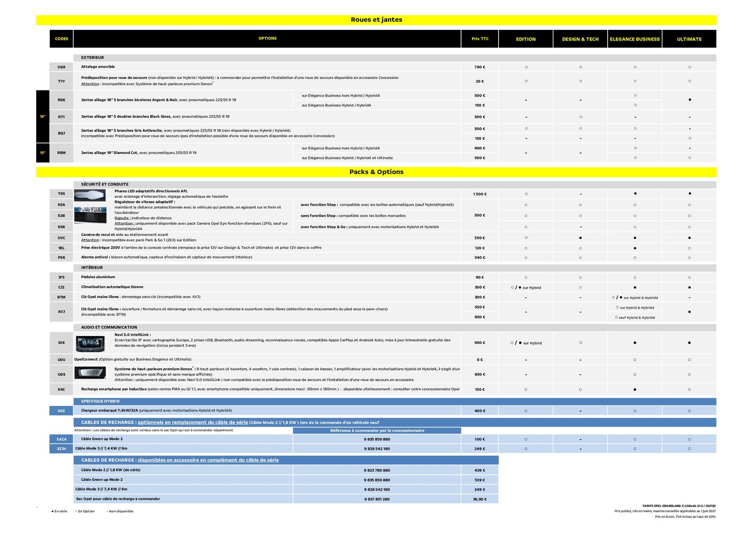The image size is (756, 535).
Task: Click the UQS code cell
Action: click(61, 374)
